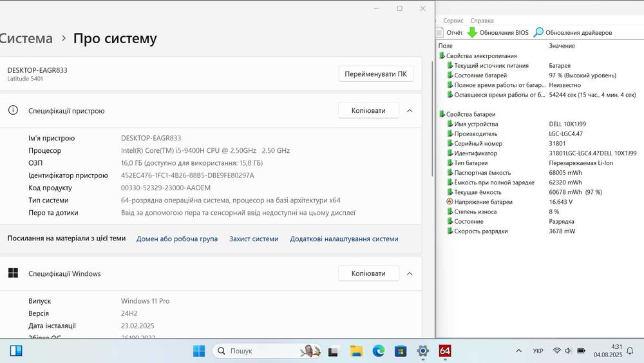Click the processor value Intel Core i5-9400H

click(205, 150)
